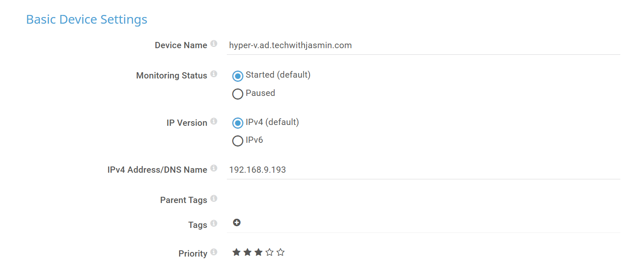Select the Started (default) monitoring option

pyautogui.click(x=238, y=76)
